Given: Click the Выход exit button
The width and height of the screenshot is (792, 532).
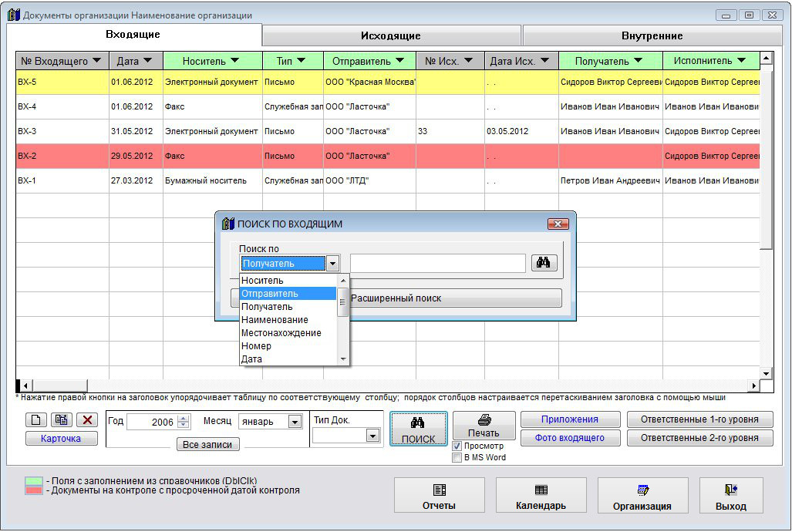Looking at the screenshot, I should point(730,497).
